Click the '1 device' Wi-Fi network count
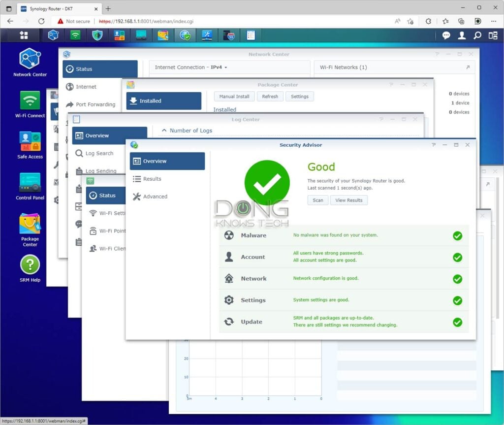The width and height of the screenshot is (504, 425). click(460, 103)
